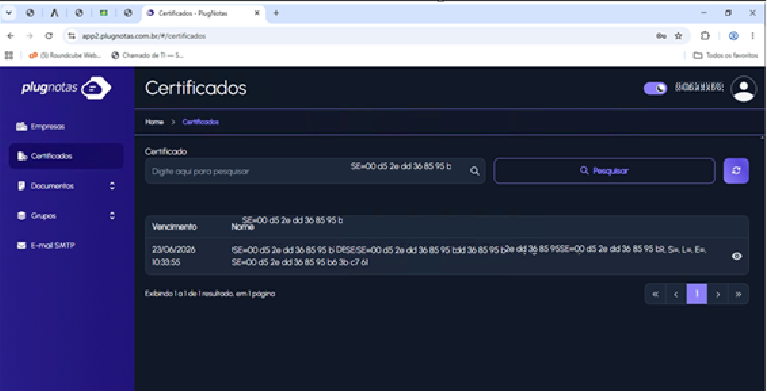
Task: Click the Certificados sidebar icon
Action: pyautogui.click(x=22, y=156)
